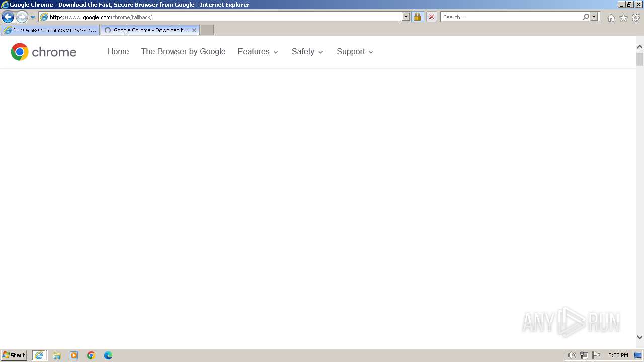The height and width of the screenshot is (362, 644).
Task: Open the recent pages dropdown arrow
Action: (33, 17)
